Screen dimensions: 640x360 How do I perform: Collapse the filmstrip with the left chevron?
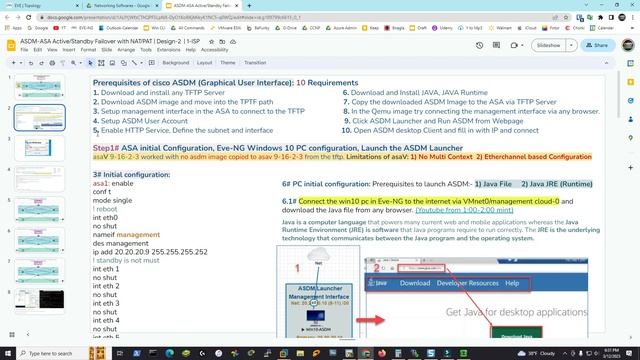point(28,335)
